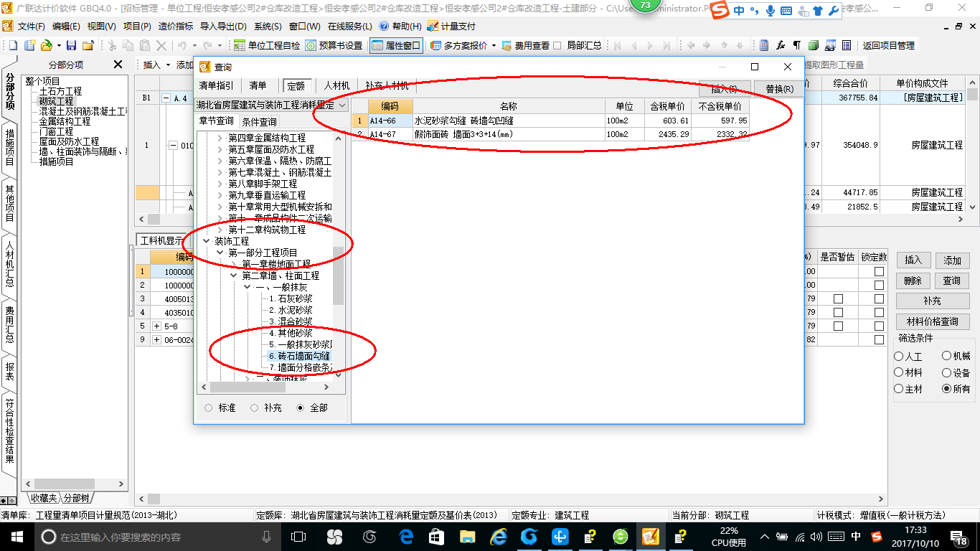
Task: Collapse the 第一部分工程项目 tree node
Action: [220, 253]
